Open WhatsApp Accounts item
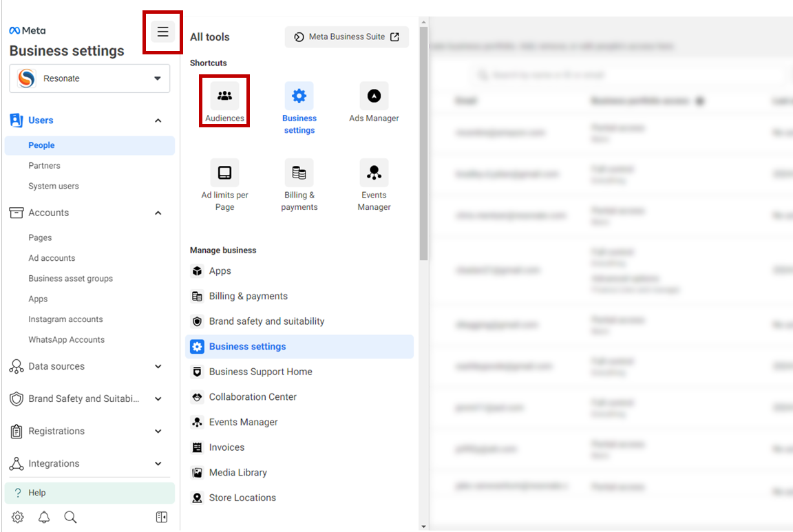The height and width of the screenshot is (532, 793). (66, 340)
